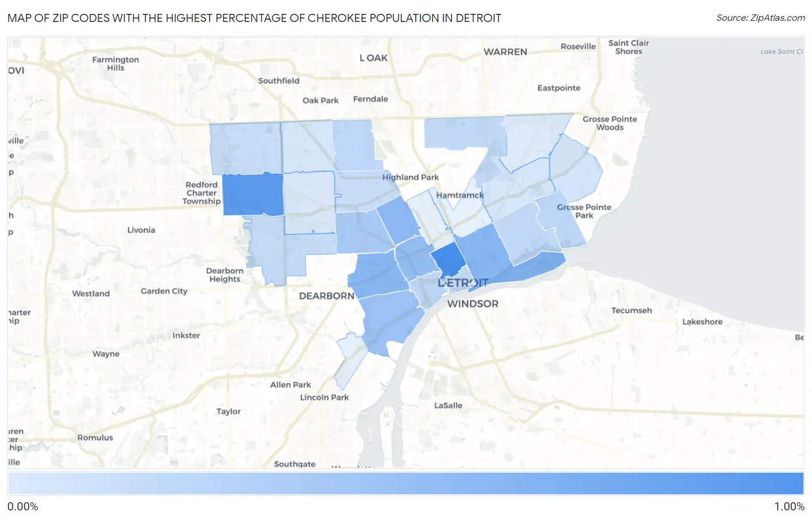Click the Allen Park label
Viewport: 812px width, 519px height.
[290, 384]
